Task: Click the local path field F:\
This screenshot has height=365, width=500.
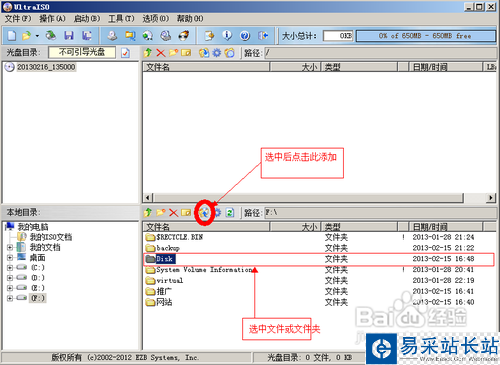Action: tap(381, 213)
